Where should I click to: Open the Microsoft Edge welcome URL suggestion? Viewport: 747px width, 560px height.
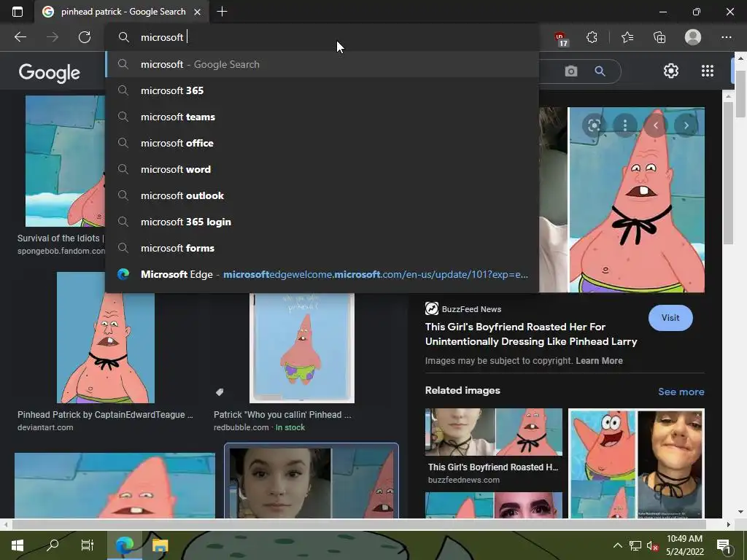tap(322, 274)
